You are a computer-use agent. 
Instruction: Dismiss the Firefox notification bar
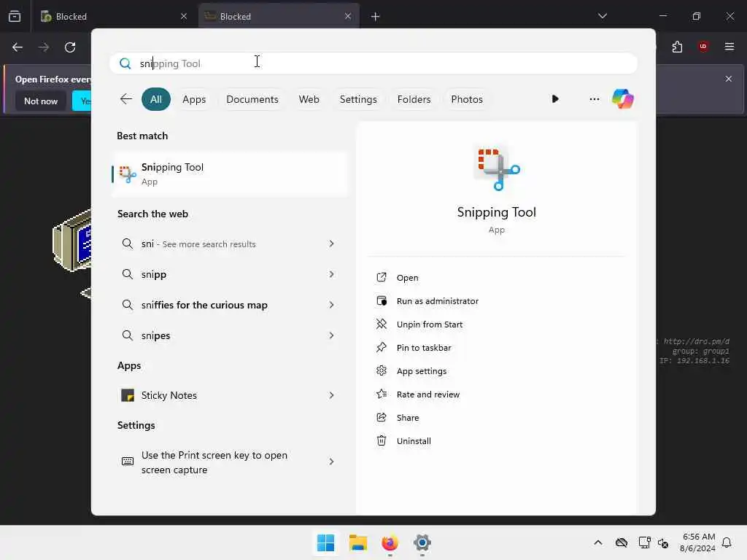point(729,79)
